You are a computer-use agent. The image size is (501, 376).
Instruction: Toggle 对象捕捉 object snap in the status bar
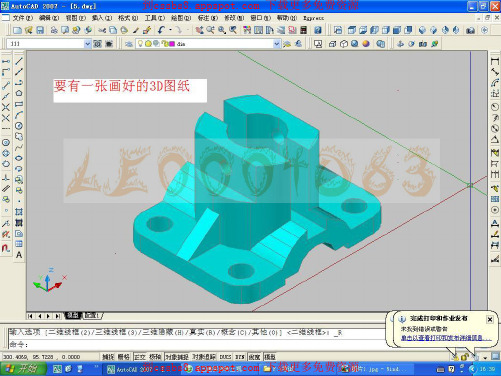click(x=177, y=357)
